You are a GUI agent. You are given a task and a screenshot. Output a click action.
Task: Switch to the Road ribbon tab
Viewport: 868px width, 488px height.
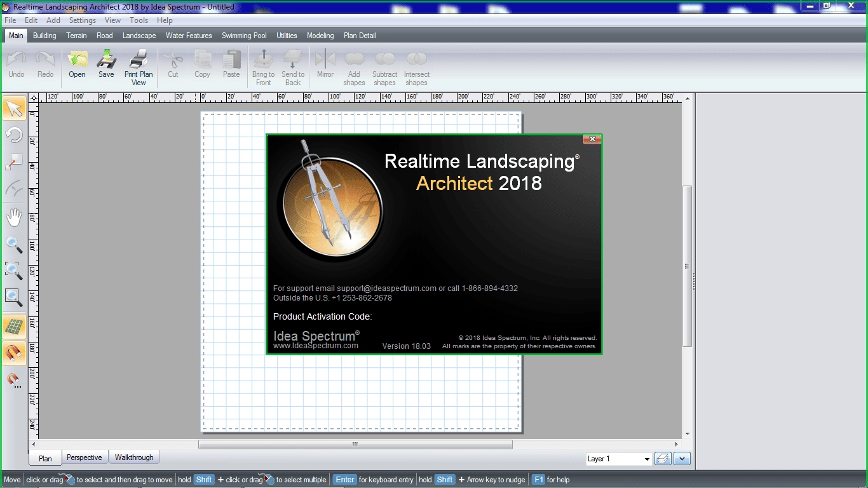coord(105,36)
